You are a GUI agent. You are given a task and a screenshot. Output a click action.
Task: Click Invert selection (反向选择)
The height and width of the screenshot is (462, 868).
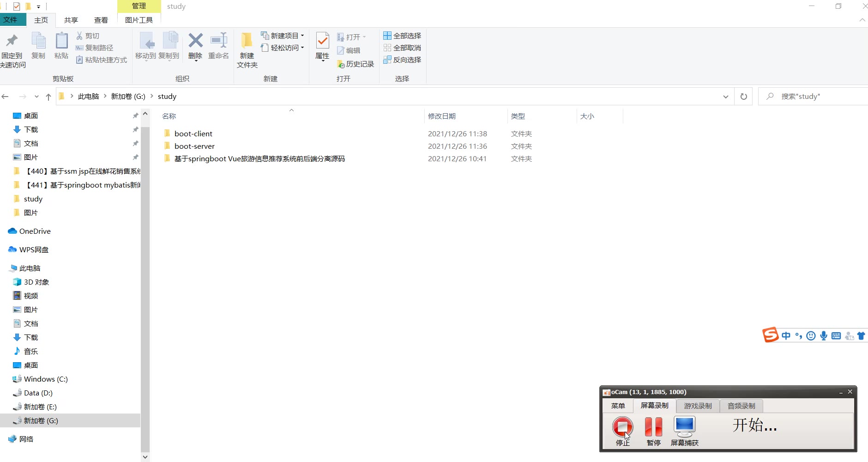pos(402,60)
